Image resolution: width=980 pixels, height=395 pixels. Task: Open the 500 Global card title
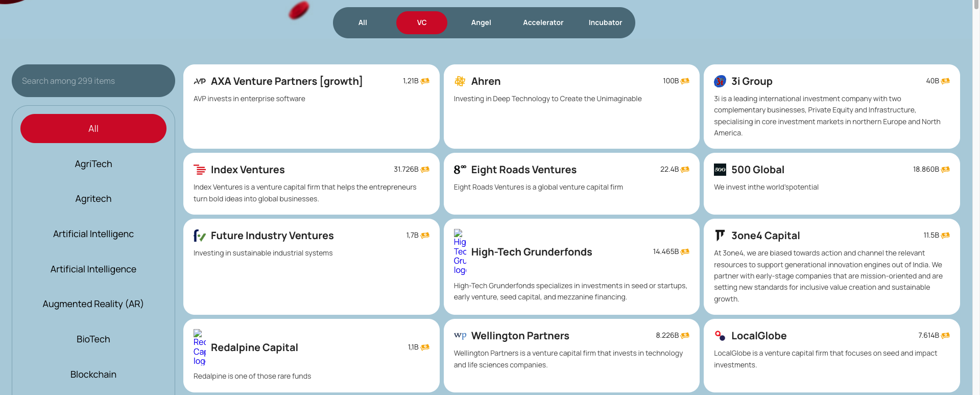(758, 170)
